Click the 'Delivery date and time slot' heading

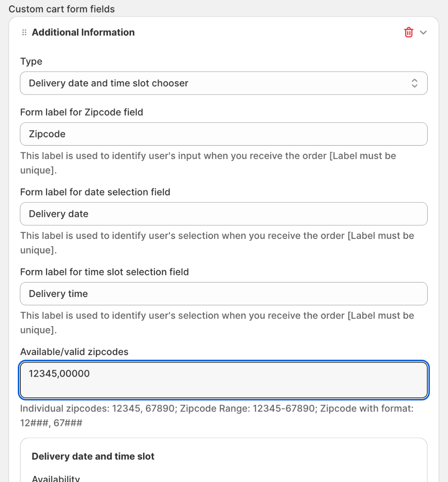tap(93, 456)
